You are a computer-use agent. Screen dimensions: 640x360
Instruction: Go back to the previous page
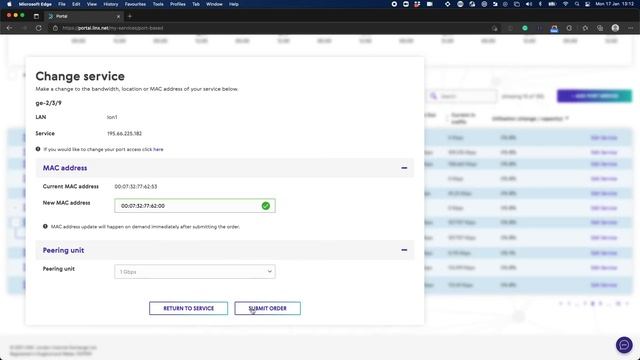[9, 28]
